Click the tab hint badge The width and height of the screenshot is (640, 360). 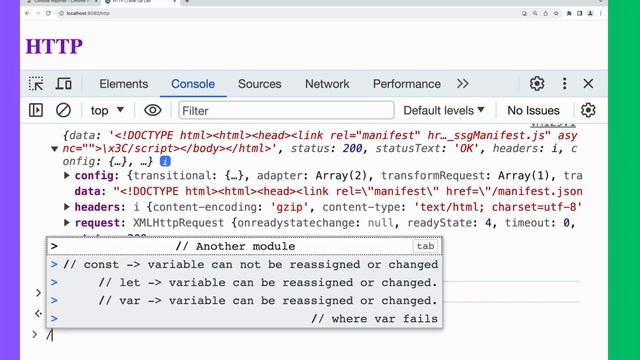425,246
